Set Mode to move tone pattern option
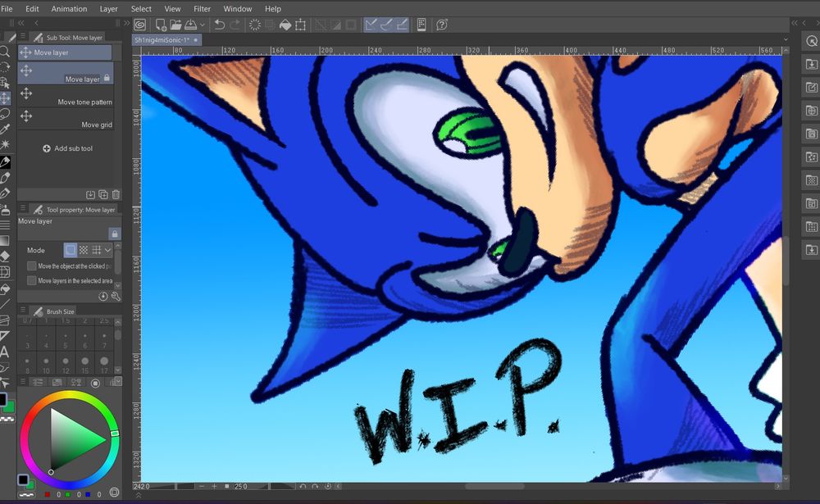Image resolution: width=820 pixels, height=504 pixels. 83,250
